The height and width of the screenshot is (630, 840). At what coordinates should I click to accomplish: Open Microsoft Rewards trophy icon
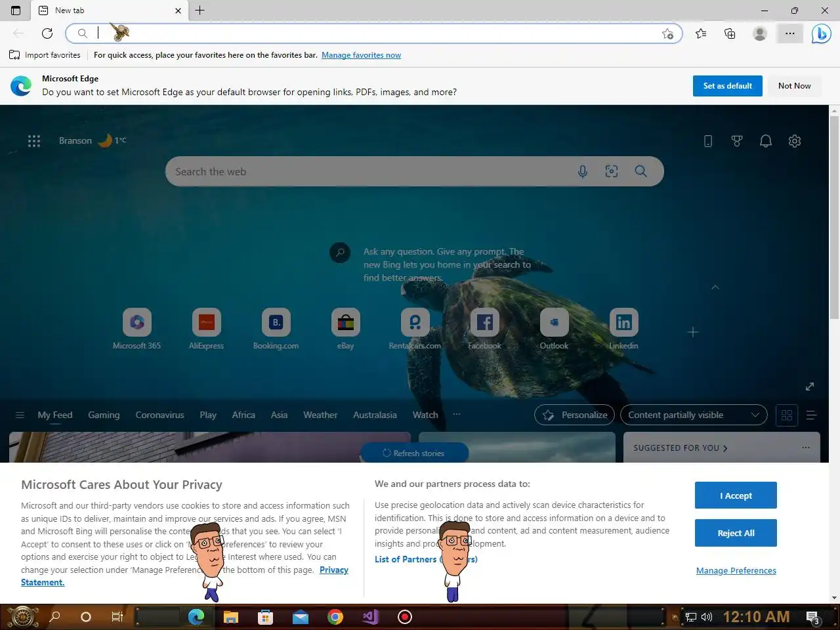[x=737, y=141]
